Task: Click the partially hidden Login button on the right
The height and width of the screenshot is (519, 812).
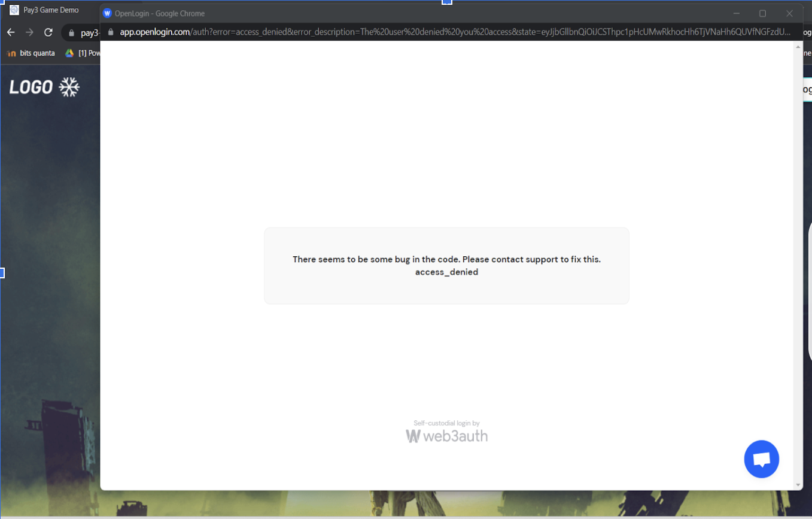Action: [x=807, y=89]
